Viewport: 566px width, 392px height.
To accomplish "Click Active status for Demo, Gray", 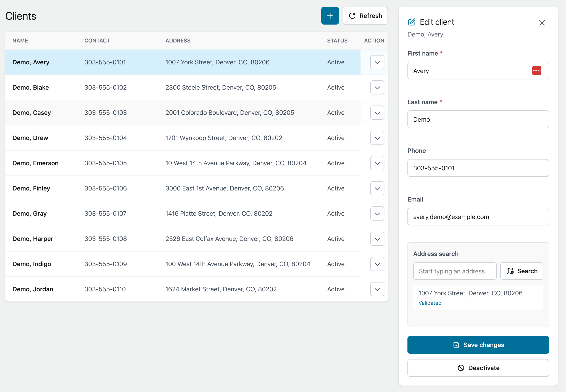I will [x=336, y=214].
